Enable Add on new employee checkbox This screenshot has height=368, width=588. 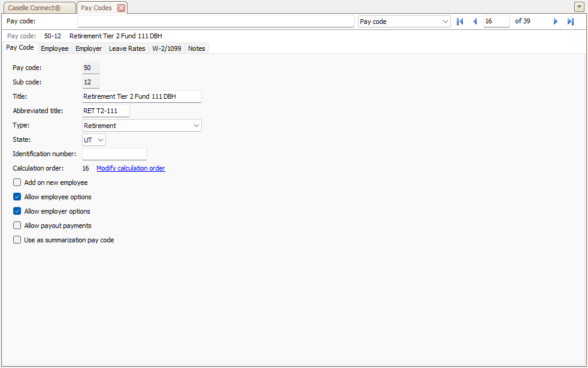[17, 183]
